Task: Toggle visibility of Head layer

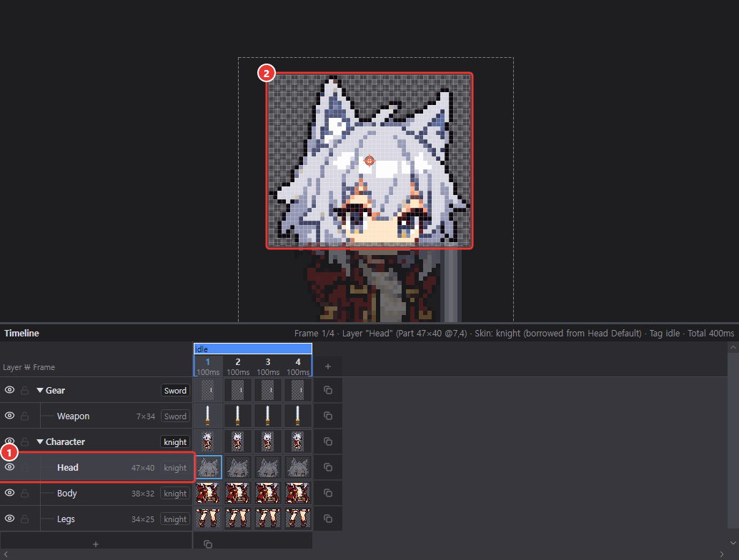Action: (9, 466)
